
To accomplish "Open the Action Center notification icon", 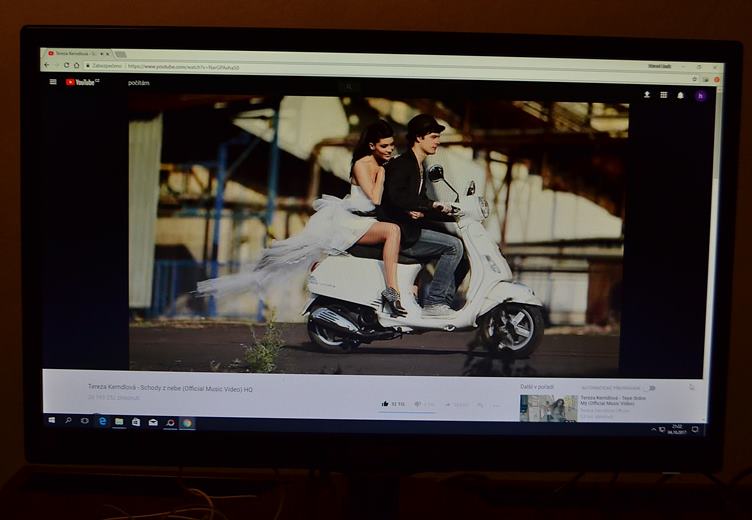I will click(695, 430).
